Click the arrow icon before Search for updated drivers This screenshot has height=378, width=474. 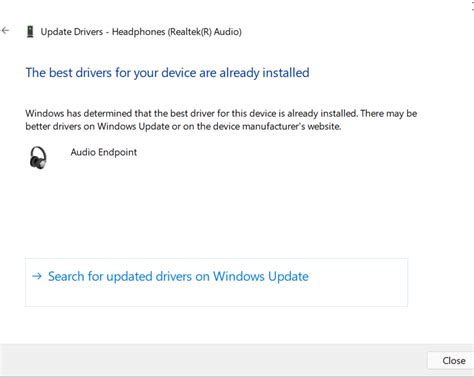(37, 276)
